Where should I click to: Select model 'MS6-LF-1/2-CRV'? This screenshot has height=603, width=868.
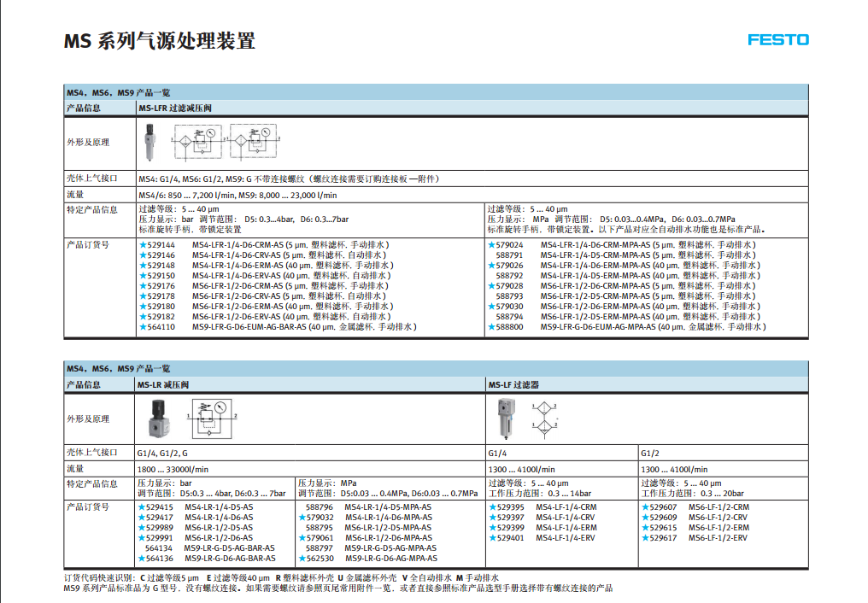pyautogui.click(x=718, y=518)
